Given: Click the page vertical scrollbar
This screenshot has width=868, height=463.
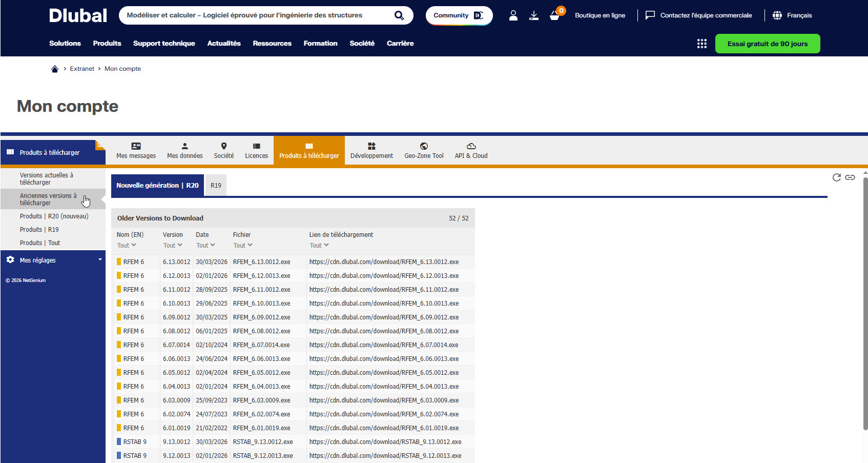Looking at the screenshot, I should coord(865,303).
